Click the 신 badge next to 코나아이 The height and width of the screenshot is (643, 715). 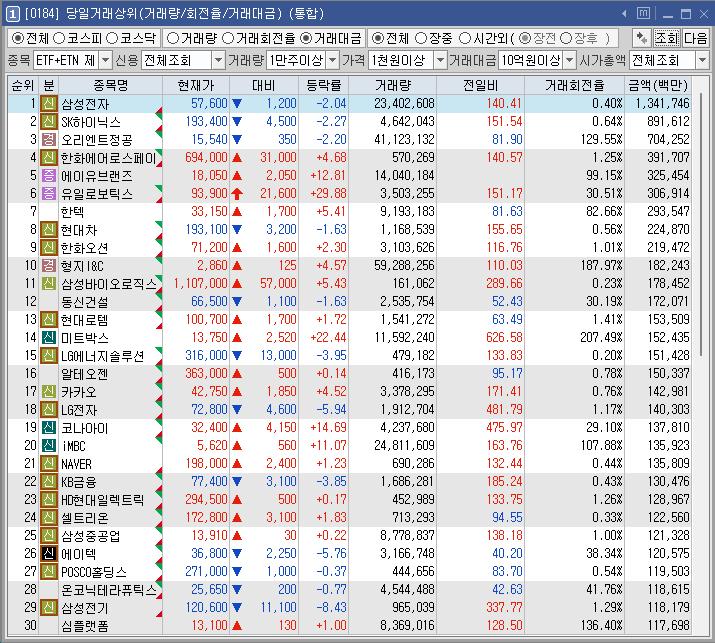(x=49, y=428)
